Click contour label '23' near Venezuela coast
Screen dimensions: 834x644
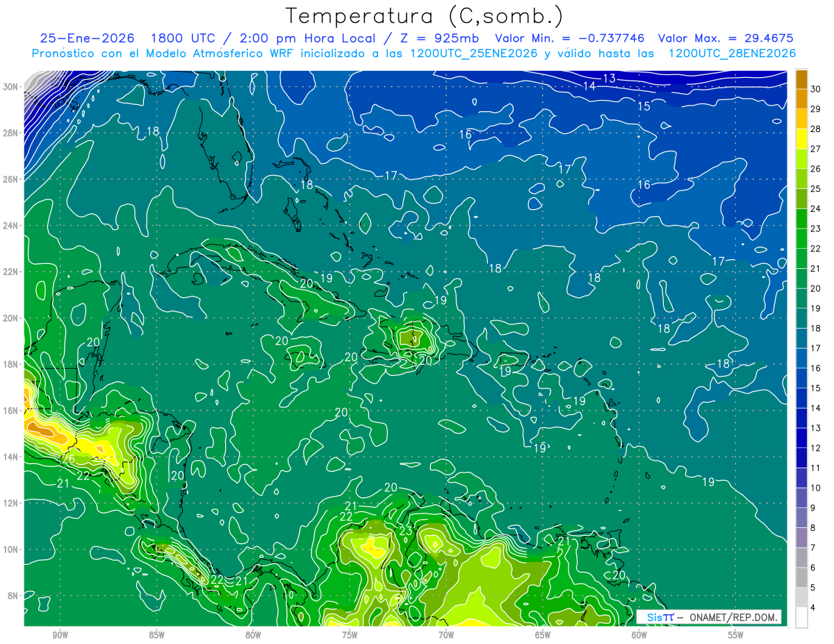click(406, 530)
